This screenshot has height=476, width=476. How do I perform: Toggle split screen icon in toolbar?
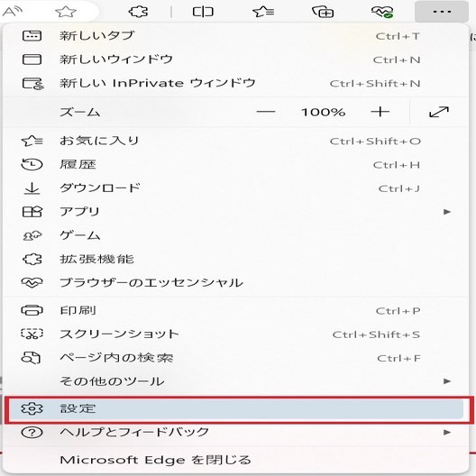pyautogui.click(x=203, y=12)
